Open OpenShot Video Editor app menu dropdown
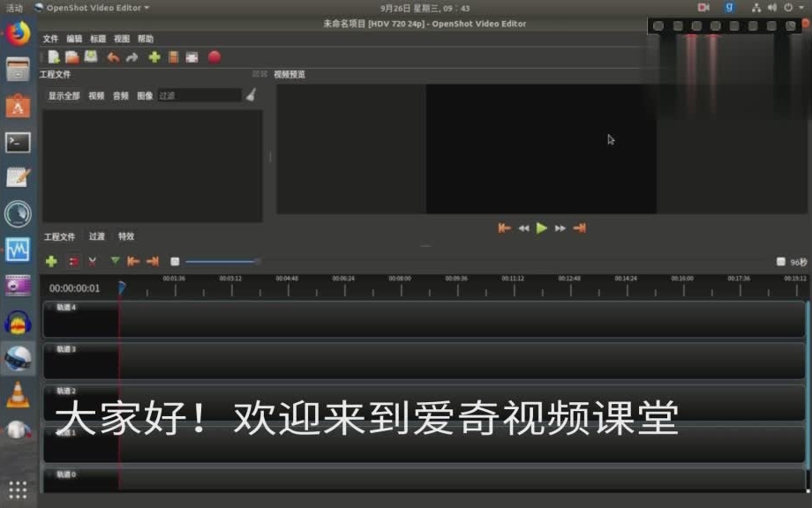This screenshot has width=812, height=508. pyautogui.click(x=92, y=8)
